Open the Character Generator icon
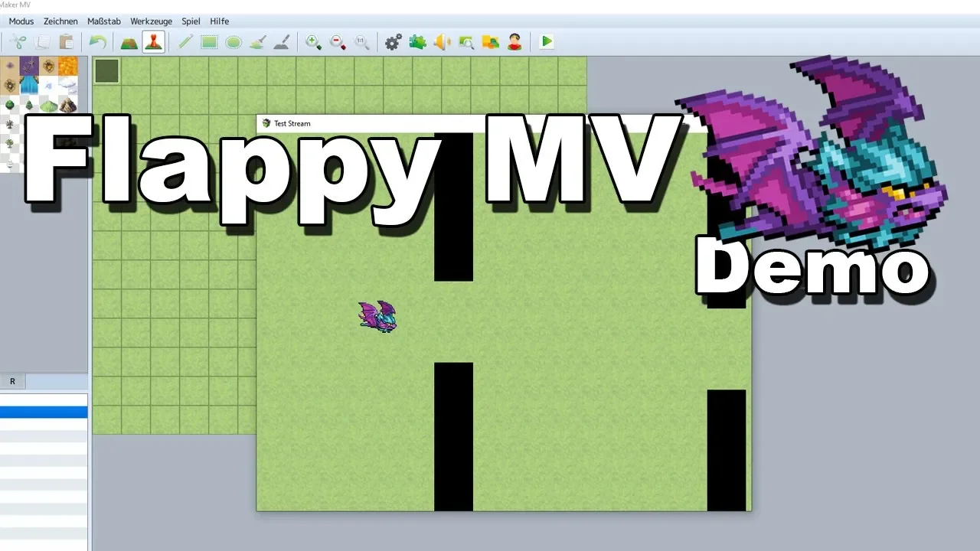Viewport: 980px width, 551px height. [514, 42]
